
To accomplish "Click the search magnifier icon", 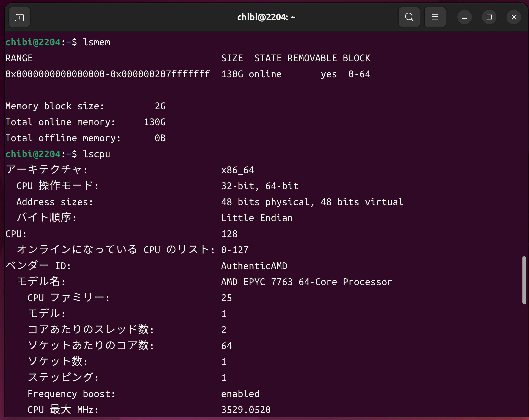I will coord(409,17).
